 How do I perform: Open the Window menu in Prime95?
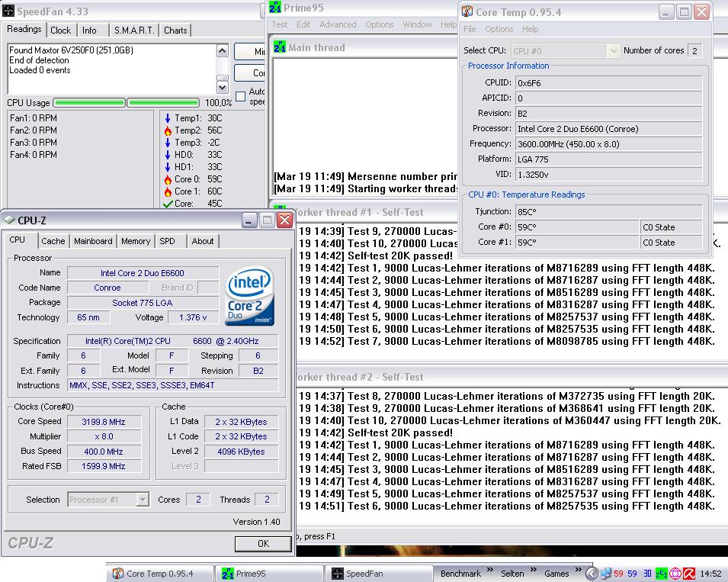point(418,24)
